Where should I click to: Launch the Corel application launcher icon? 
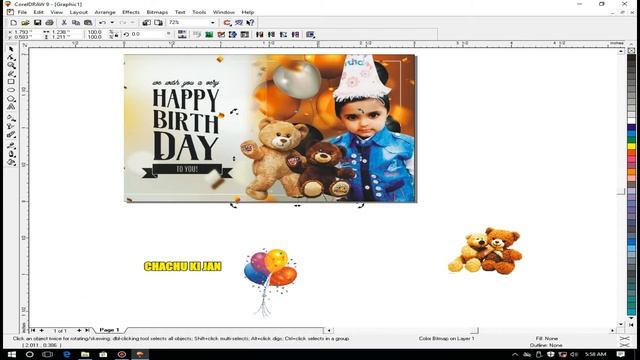click(x=227, y=22)
